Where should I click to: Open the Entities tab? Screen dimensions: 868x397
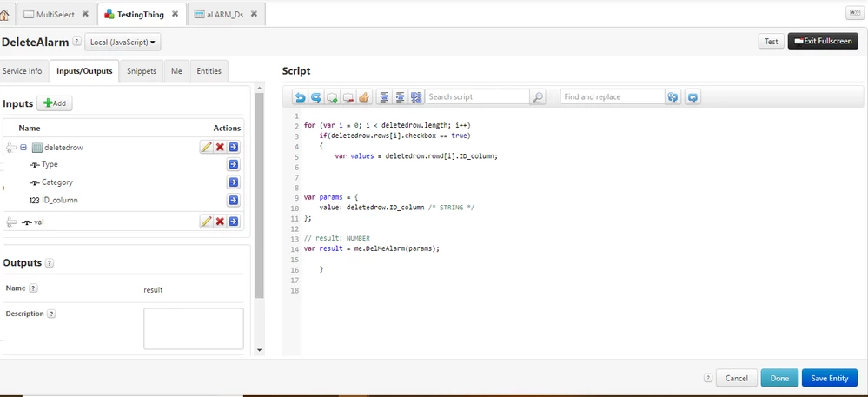coord(209,71)
